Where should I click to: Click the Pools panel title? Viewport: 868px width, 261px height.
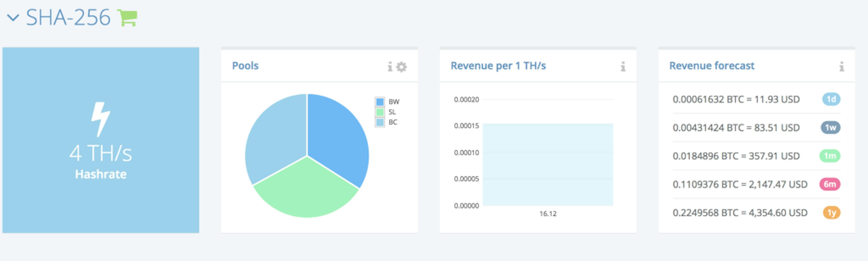[245, 66]
